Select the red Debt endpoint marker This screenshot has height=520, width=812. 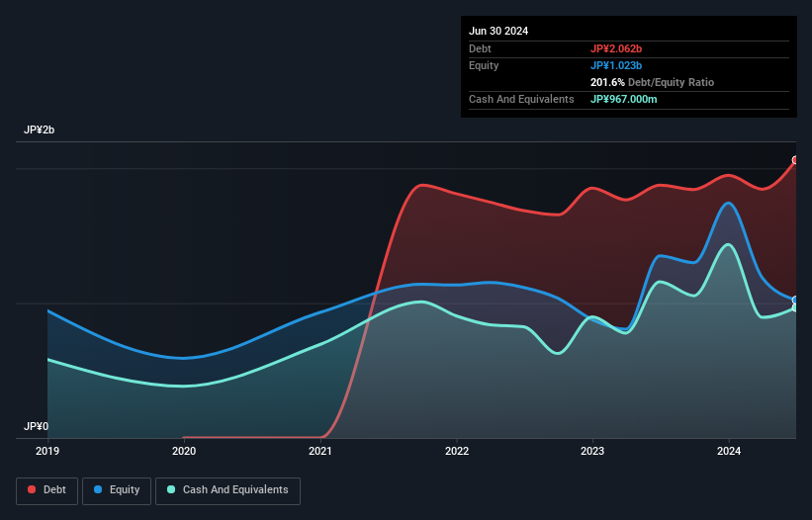pyautogui.click(x=795, y=160)
